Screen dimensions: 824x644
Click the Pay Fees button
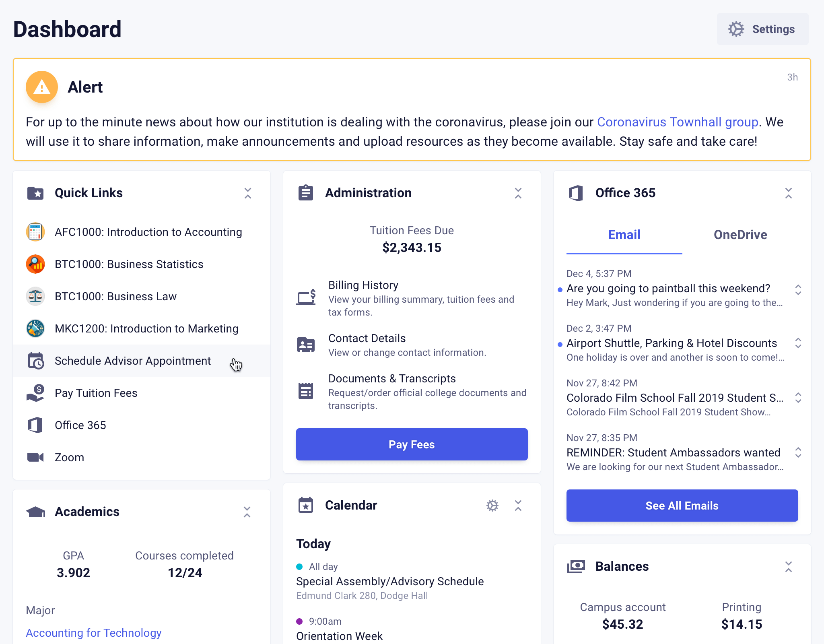(411, 444)
